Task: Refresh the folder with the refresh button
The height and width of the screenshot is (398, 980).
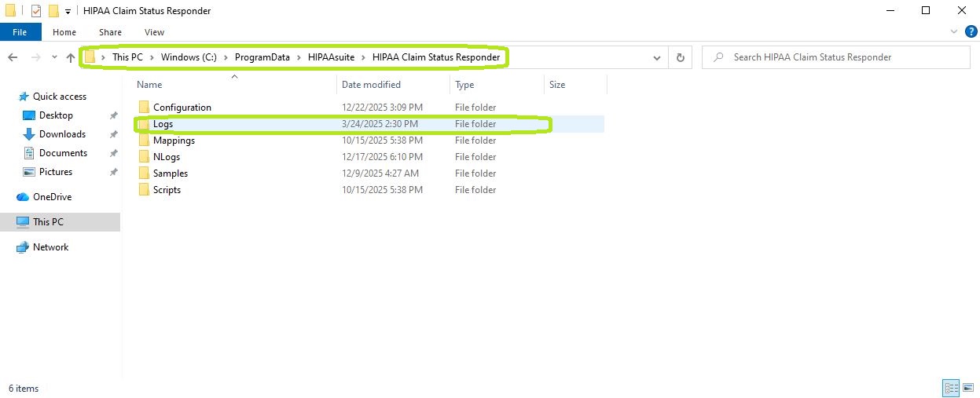Action: pos(680,57)
